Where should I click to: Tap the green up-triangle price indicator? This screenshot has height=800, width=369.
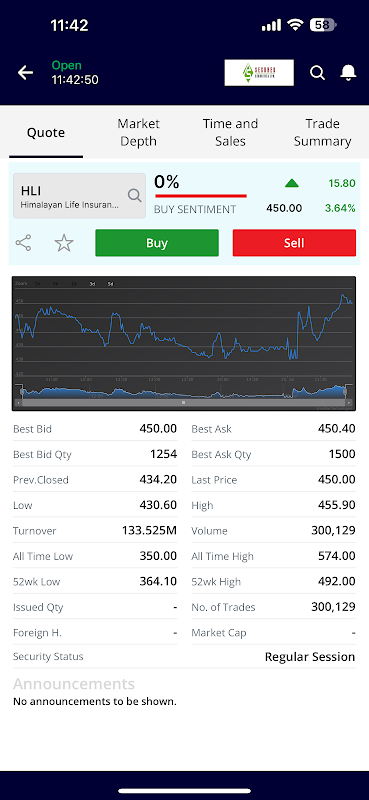[292, 183]
